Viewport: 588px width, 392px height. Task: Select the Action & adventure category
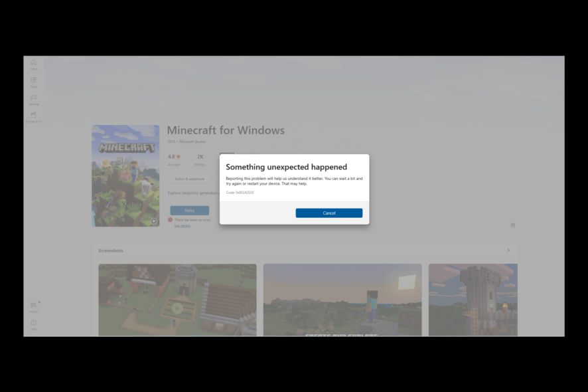point(189,179)
